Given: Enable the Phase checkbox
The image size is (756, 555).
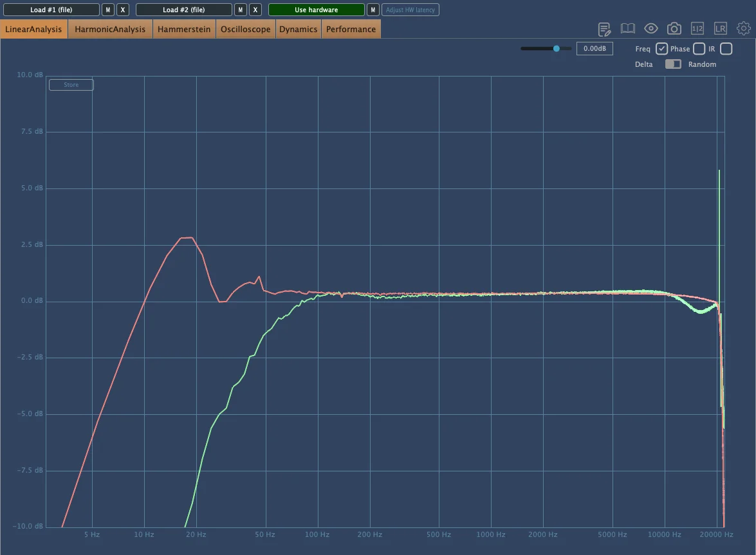Looking at the screenshot, I should coord(699,49).
